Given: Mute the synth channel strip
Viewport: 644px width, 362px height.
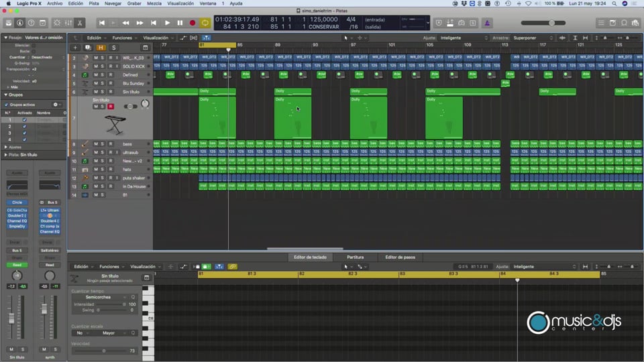Looking at the screenshot, I should point(44,349).
